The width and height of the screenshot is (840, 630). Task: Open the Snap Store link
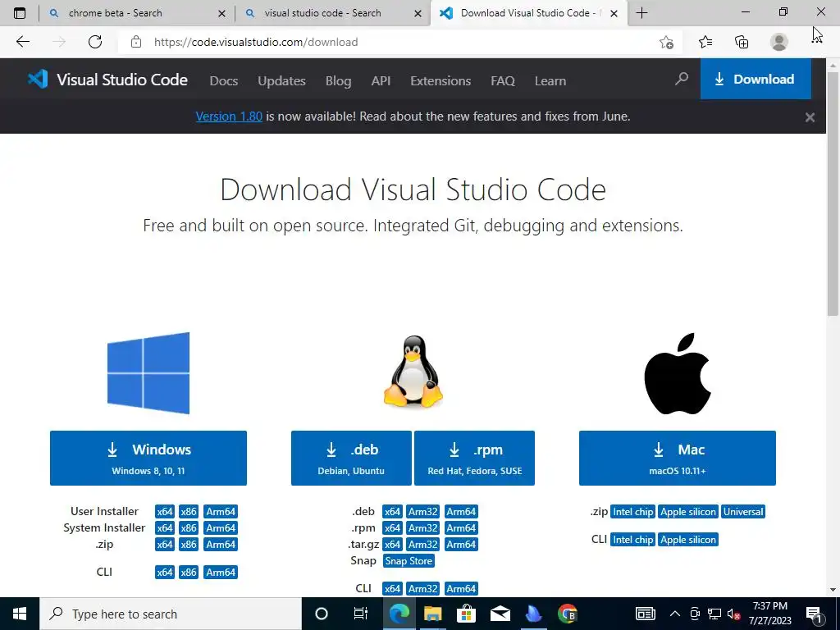pos(409,561)
